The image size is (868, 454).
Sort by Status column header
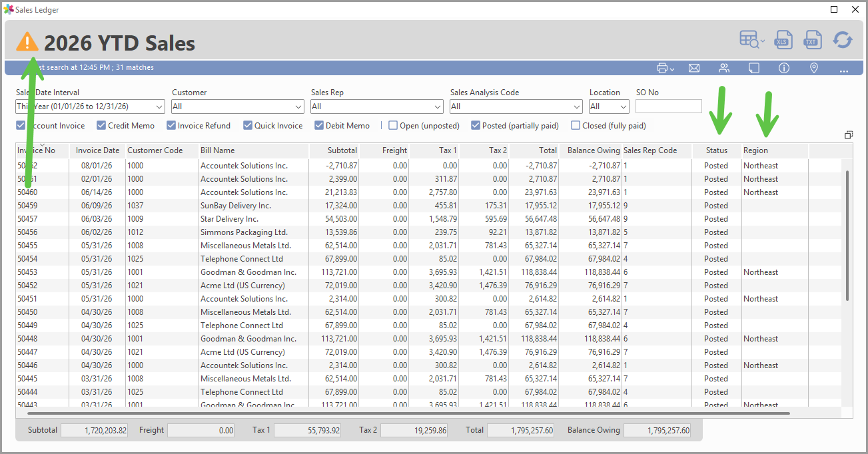[x=717, y=150]
